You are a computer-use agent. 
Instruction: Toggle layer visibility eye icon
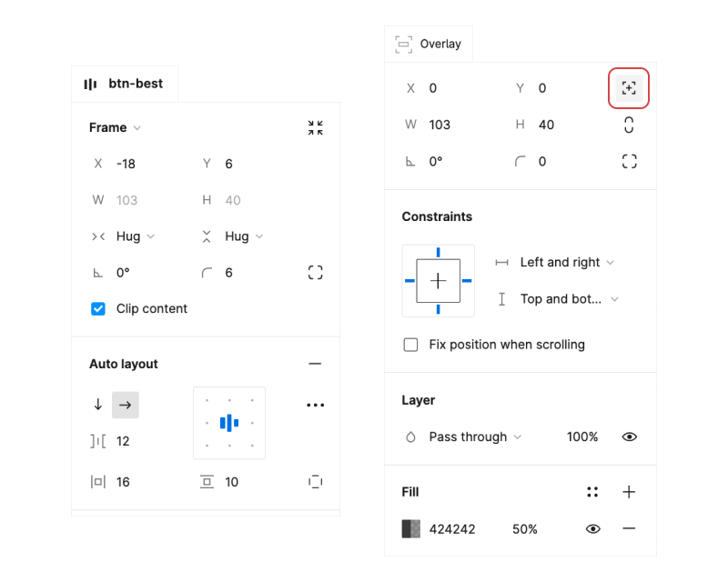click(x=628, y=437)
